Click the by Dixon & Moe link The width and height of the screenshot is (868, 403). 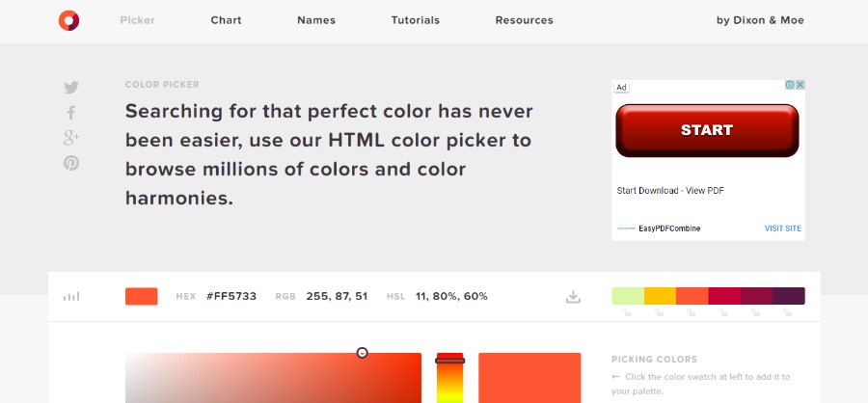760,20
